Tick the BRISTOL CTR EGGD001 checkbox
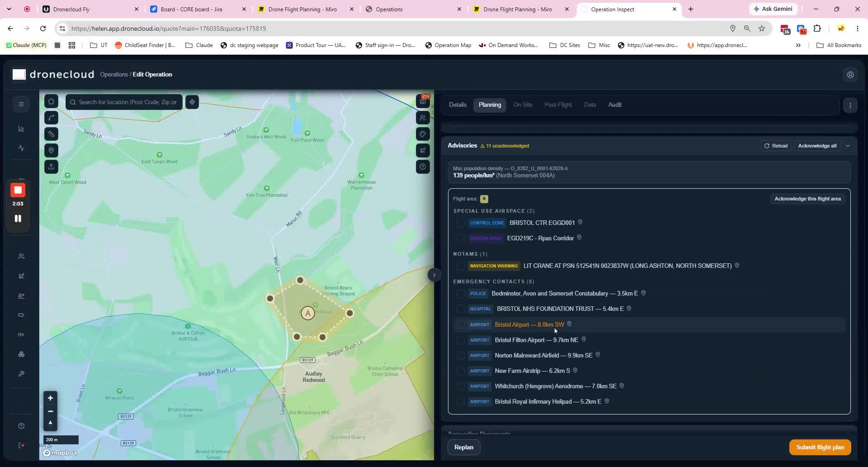 pyautogui.click(x=460, y=223)
